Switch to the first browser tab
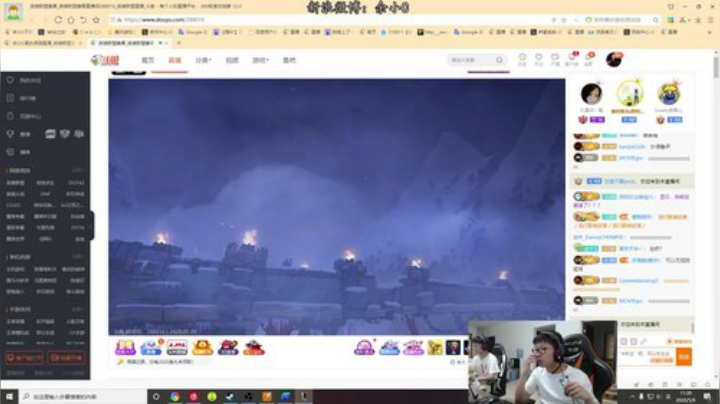 pos(43,43)
